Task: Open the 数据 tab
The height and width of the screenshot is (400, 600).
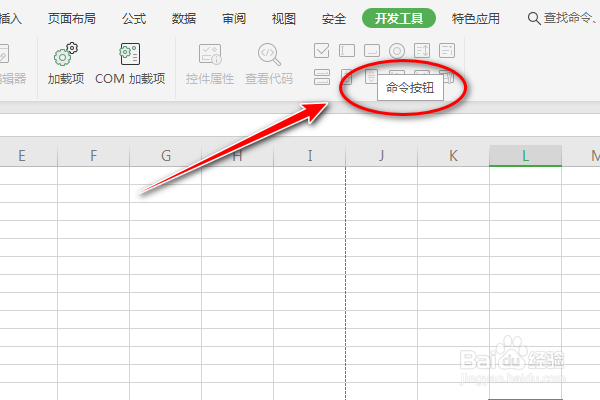Action: 184,18
